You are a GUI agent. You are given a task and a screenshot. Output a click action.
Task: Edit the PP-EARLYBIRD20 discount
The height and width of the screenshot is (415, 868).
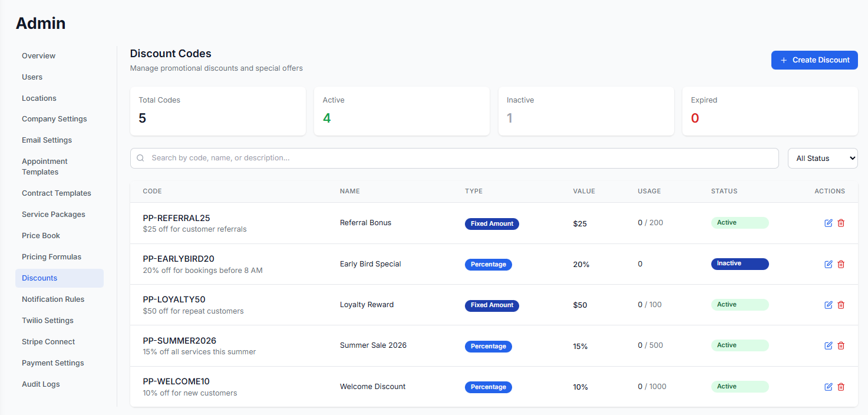point(828,264)
